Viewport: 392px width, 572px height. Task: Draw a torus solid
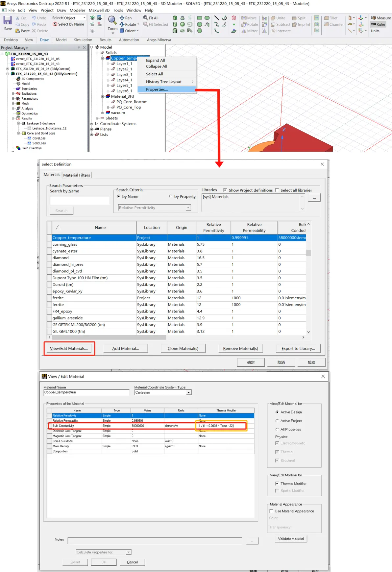(x=183, y=31)
